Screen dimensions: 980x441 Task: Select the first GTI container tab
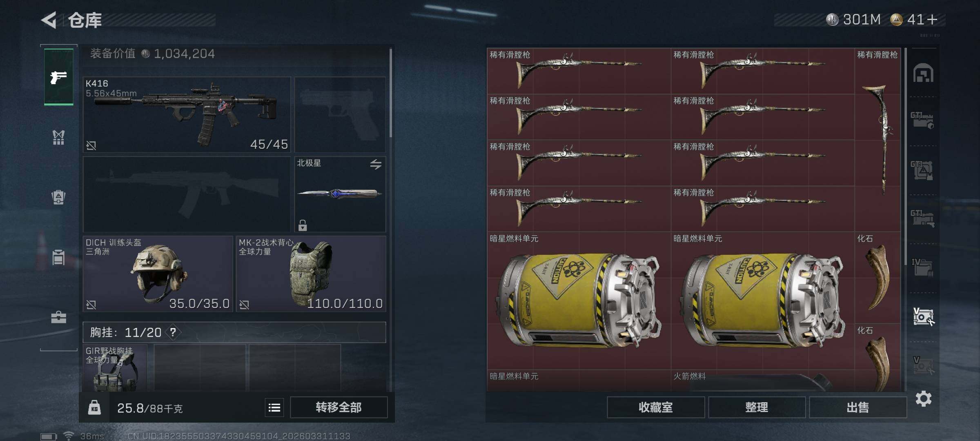point(922,121)
